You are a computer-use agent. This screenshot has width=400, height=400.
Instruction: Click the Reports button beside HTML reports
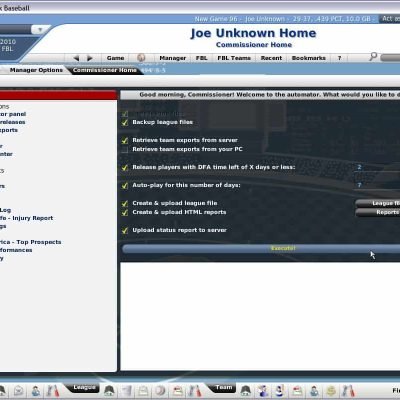(x=378, y=212)
